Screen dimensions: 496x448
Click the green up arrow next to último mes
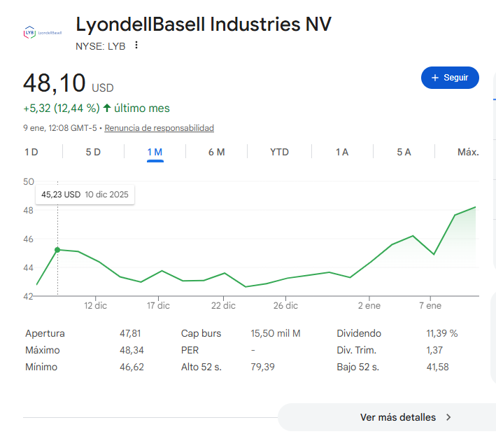coord(107,108)
